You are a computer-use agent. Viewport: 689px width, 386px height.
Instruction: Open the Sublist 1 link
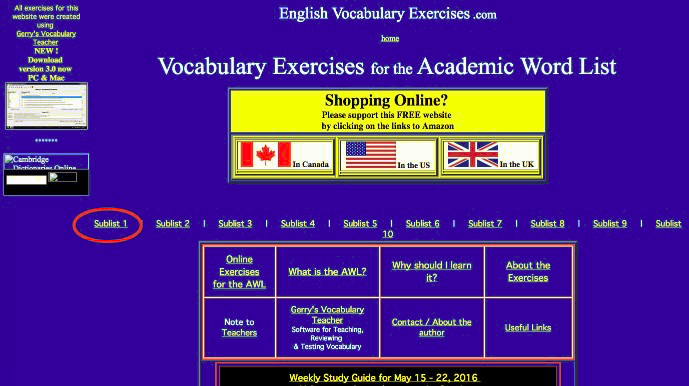110,223
